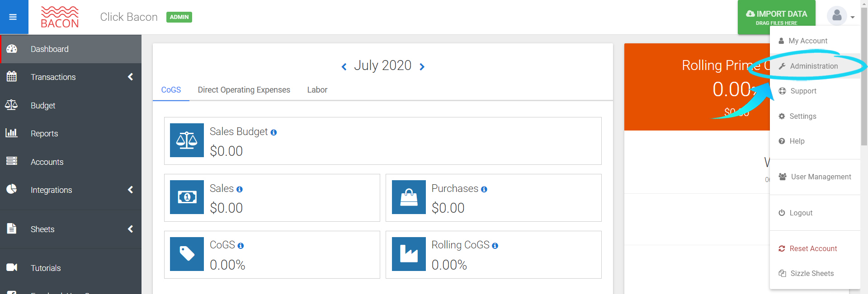Viewport: 868px width, 294px height.
Task: Switch to Direct Operating Expenses tab
Action: click(244, 90)
